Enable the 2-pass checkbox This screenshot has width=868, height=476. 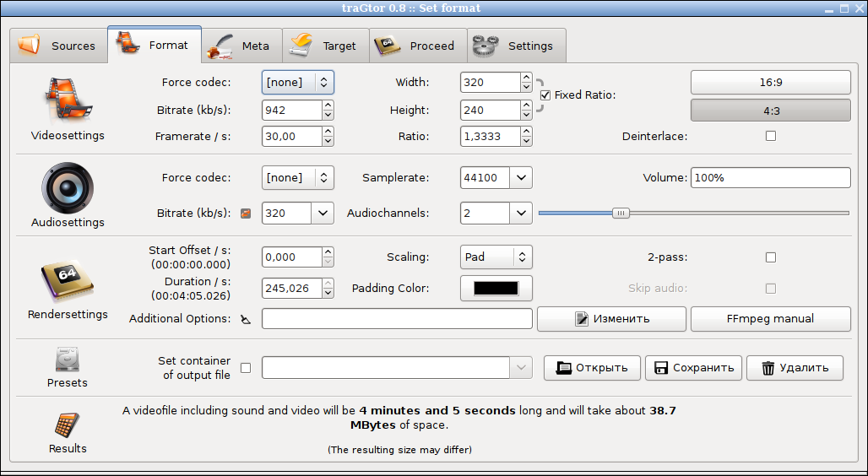[x=771, y=257]
